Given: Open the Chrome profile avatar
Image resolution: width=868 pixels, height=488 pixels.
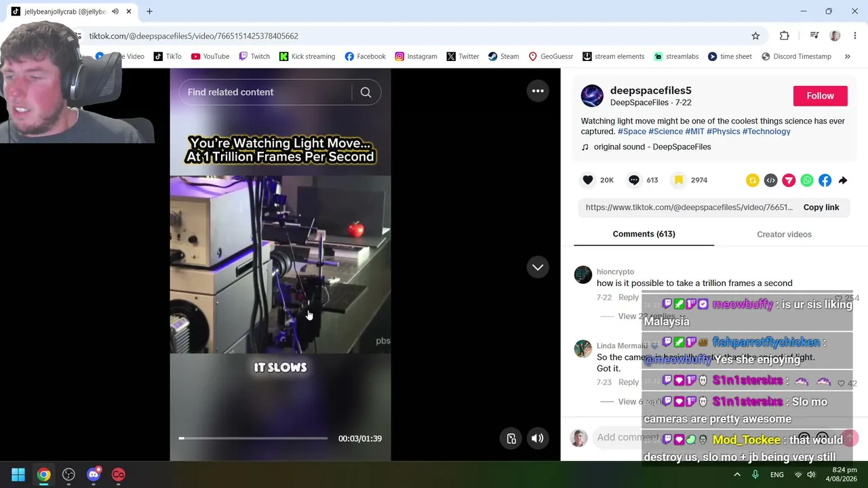Looking at the screenshot, I should point(835,36).
